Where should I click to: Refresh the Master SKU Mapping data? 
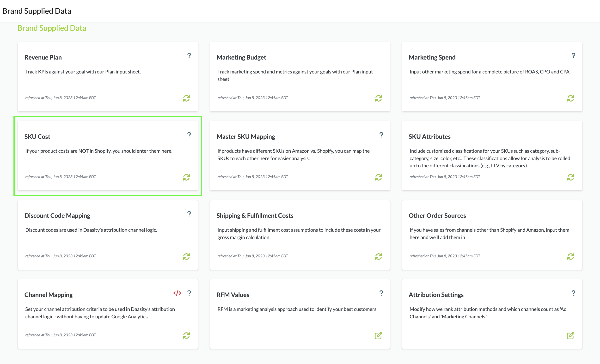point(378,177)
